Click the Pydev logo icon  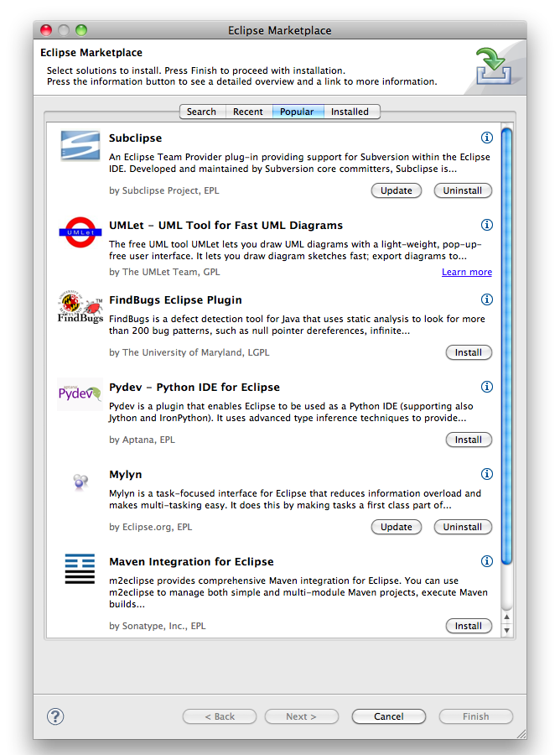tap(80, 394)
